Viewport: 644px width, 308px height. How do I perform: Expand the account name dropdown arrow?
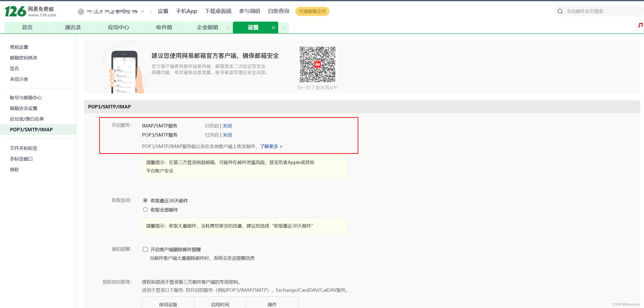pos(143,11)
